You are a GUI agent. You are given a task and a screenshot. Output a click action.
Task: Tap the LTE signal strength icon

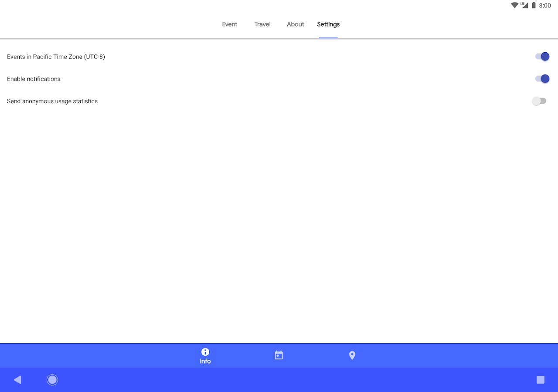click(524, 5)
